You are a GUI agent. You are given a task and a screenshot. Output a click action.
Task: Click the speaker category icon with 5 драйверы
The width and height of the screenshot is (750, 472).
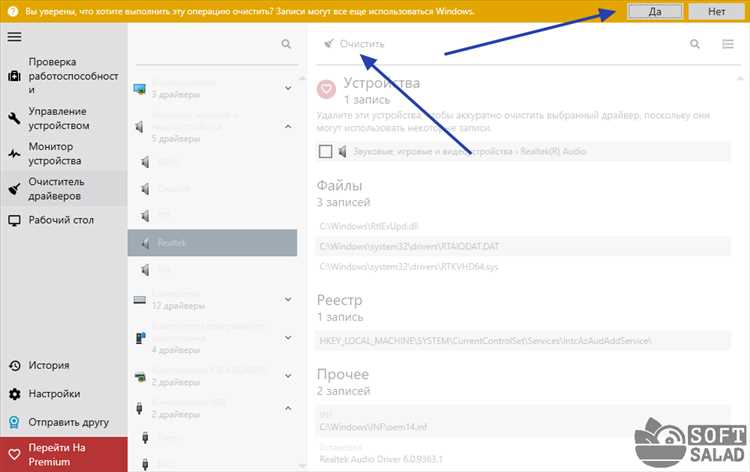pyautogui.click(x=139, y=127)
